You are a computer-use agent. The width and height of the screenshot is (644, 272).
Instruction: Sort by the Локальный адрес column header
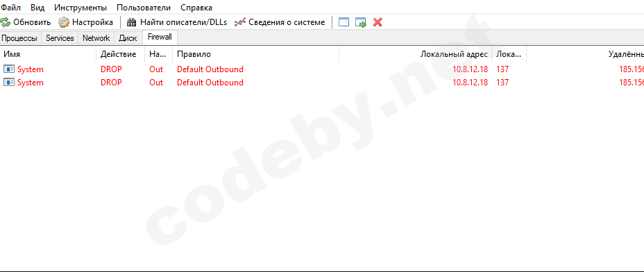click(x=415, y=54)
